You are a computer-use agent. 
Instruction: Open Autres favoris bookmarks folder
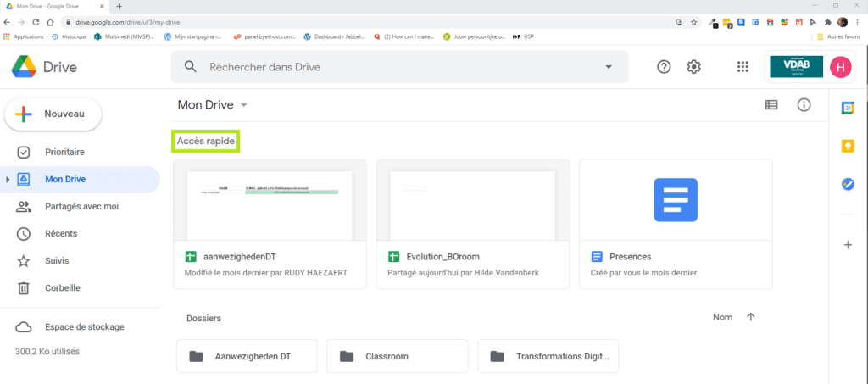pos(838,36)
